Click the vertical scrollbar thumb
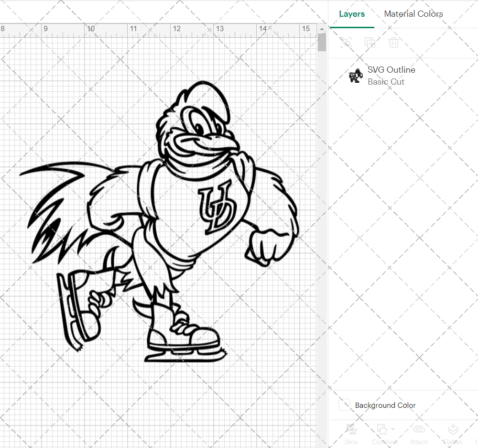 coord(322,42)
